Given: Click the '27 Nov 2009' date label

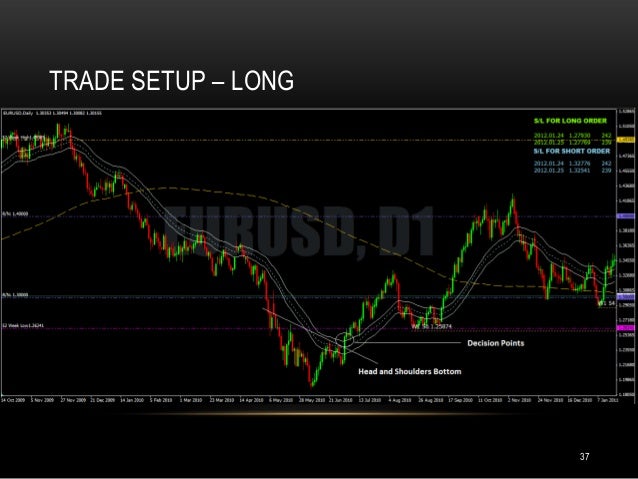Looking at the screenshot, I should [73, 400].
